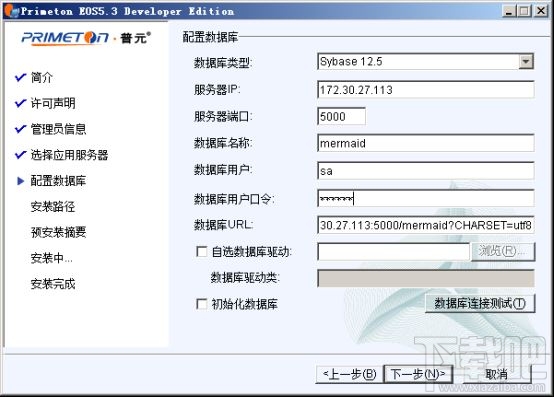Click the blue arrow icon beside 配置数据库
The height and width of the screenshot is (397, 554).
pyautogui.click(x=20, y=181)
